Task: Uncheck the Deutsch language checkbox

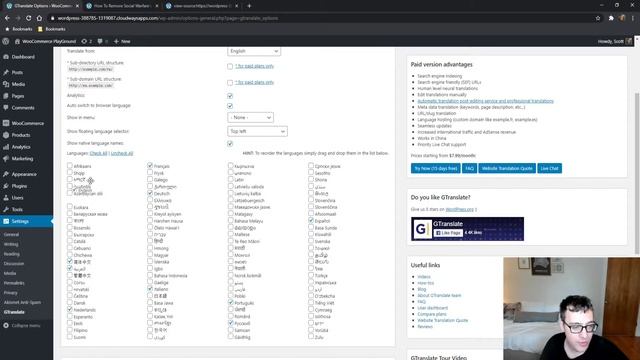Action: coord(150,193)
